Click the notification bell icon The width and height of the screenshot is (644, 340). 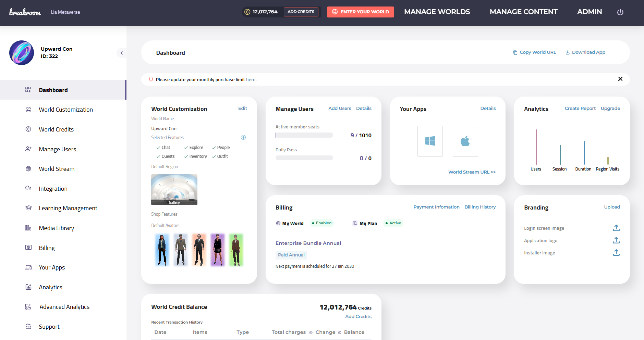(x=151, y=79)
